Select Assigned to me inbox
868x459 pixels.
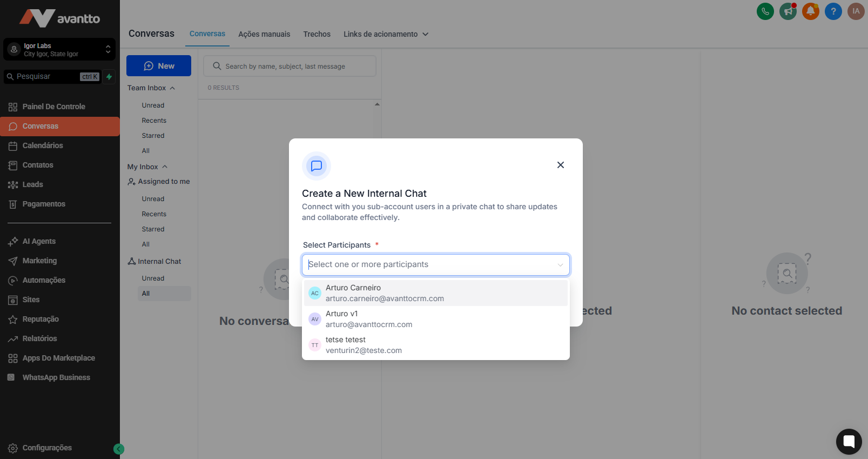click(x=159, y=182)
